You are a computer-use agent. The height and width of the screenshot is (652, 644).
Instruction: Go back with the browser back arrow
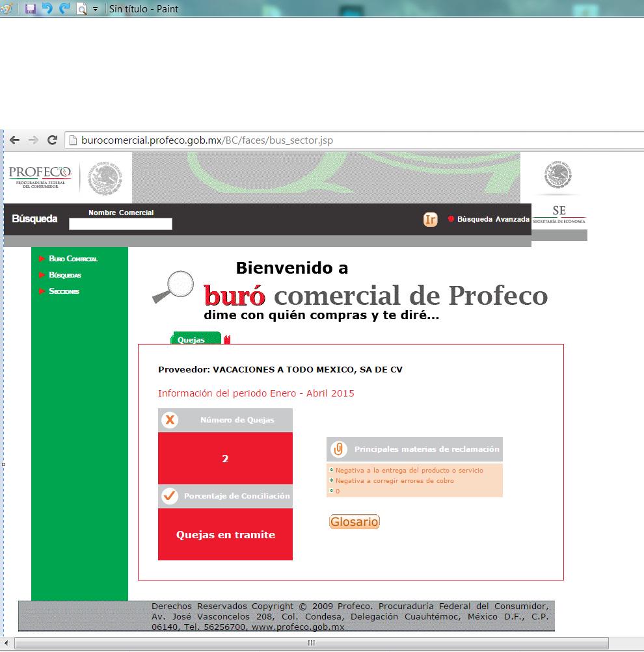pyautogui.click(x=14, y=140)
